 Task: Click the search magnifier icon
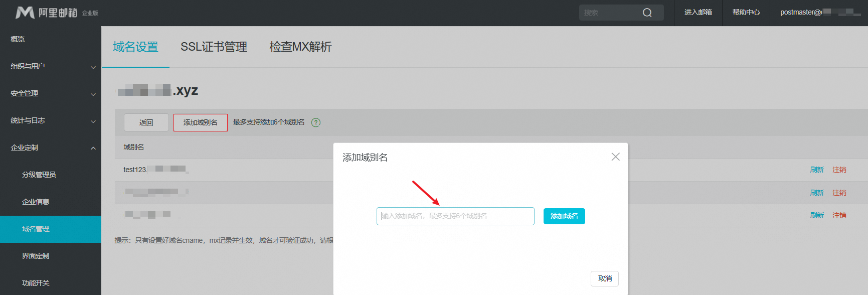click(647, 13)
